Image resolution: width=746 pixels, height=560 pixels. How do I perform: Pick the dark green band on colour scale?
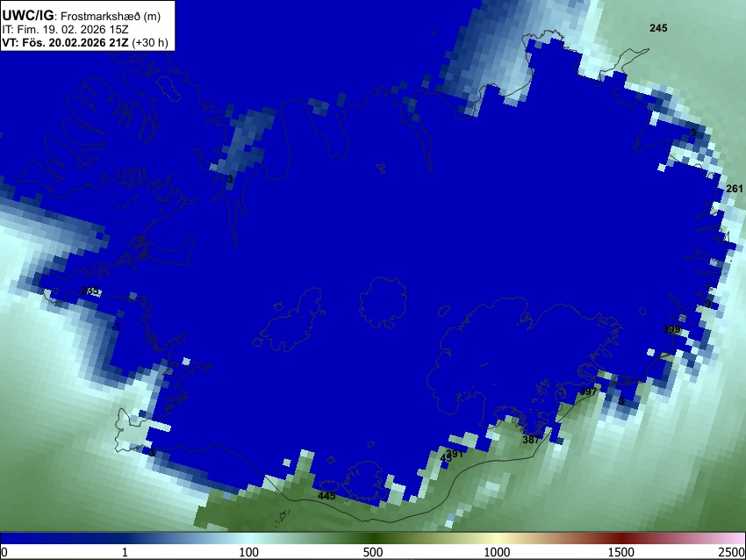click(x=372, y=539)
